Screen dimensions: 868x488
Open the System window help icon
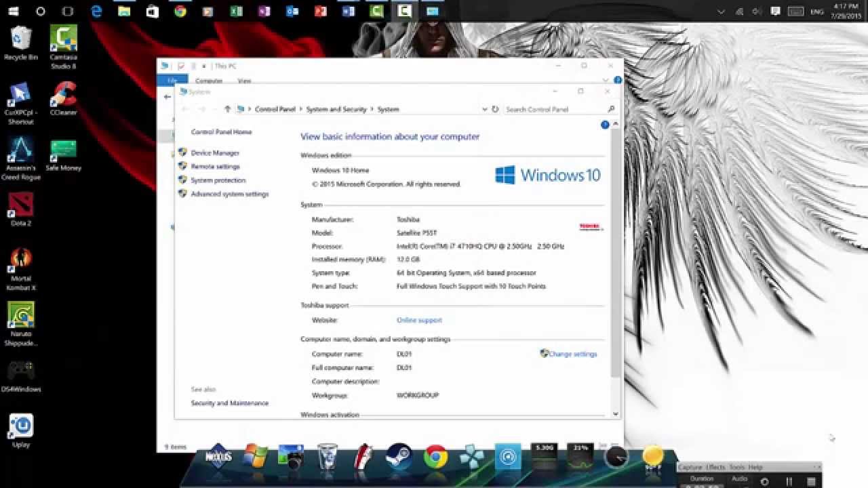tap(605, 125)
